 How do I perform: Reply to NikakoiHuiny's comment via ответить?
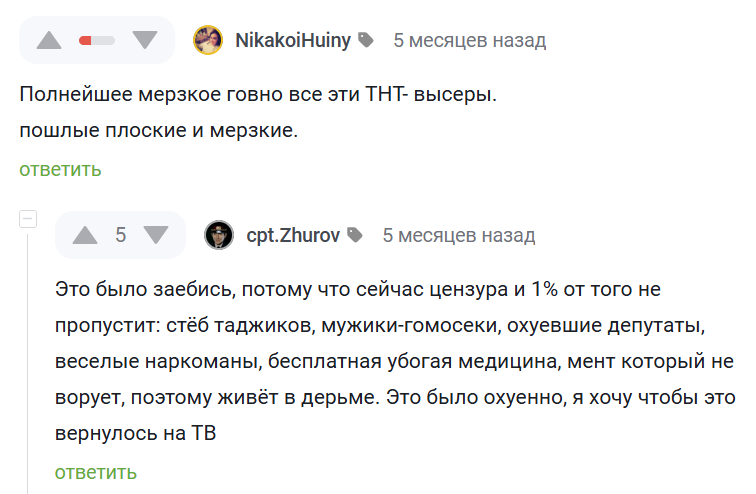click(x=60, y=169)
